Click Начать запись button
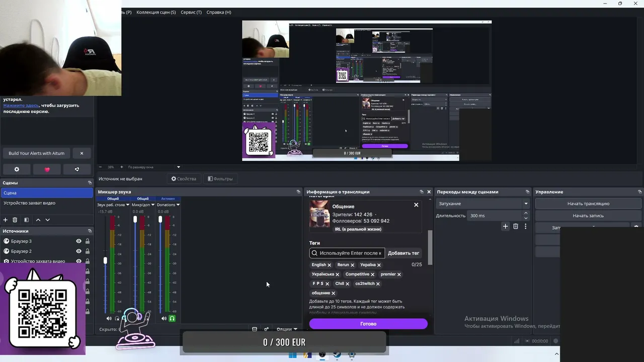644x362 pixels. point(588,216)
